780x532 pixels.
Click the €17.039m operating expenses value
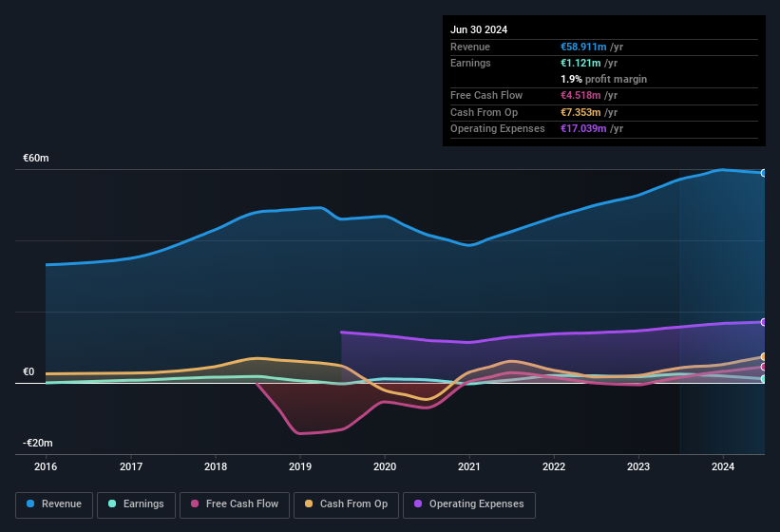583,129
